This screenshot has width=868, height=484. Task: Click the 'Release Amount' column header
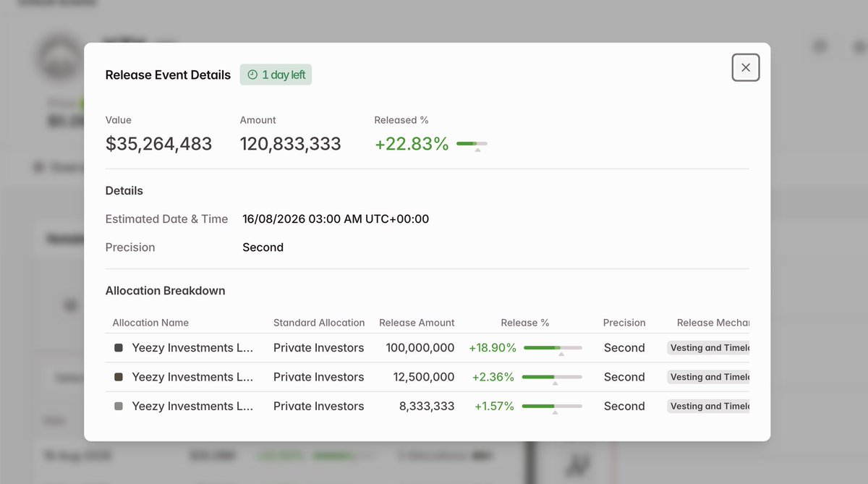[417, 323]
